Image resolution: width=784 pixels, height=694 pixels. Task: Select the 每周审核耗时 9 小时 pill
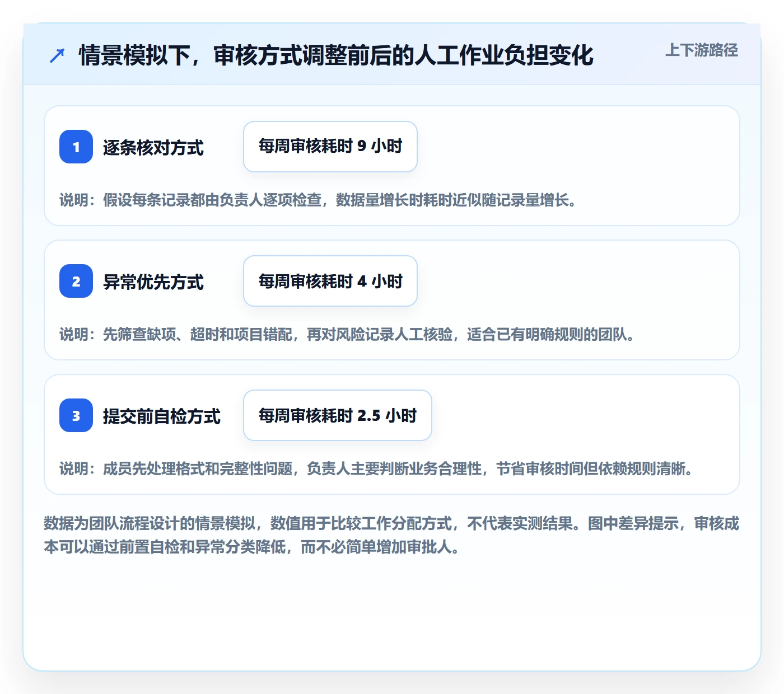pyautogui.click(x=330, y=147)
